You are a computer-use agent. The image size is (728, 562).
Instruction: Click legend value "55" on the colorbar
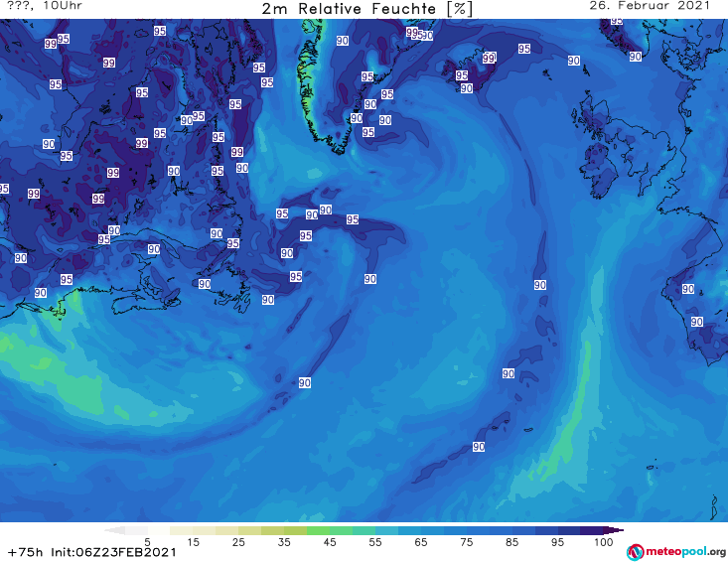click(375, 542)
